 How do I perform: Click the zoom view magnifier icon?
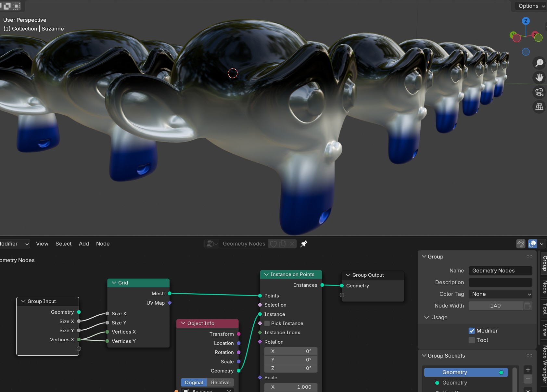[x=539, y=63]
